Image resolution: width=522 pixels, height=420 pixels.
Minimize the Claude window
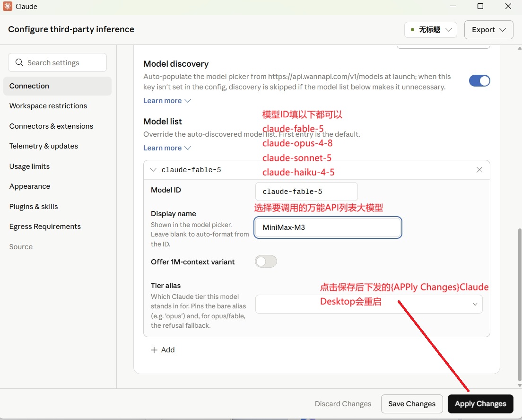453,6
